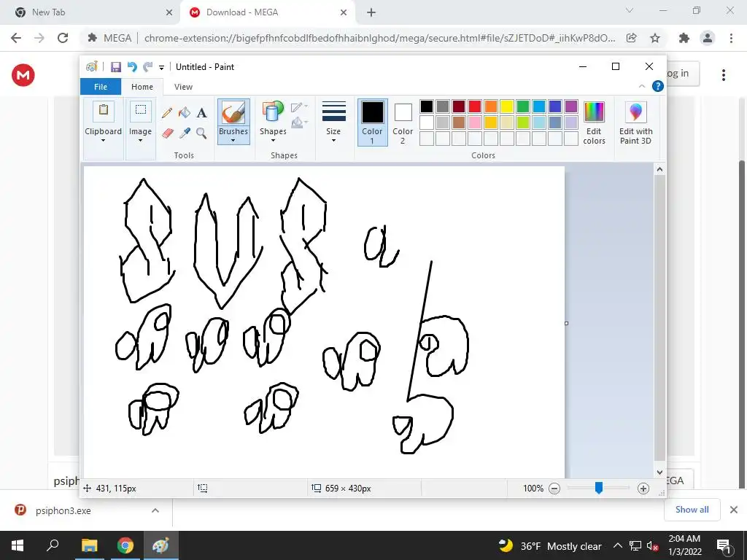Click the Shapes gallery icon

point(273,112)
